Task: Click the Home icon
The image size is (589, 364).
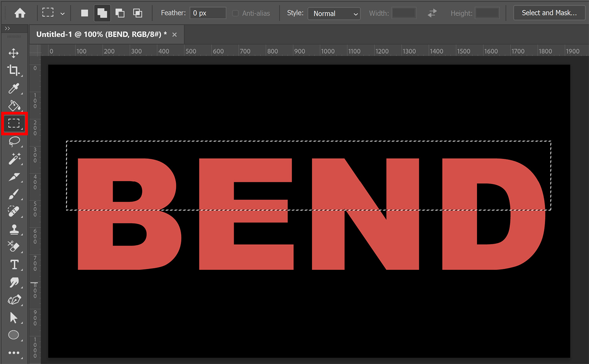Action: (x=20, y=13)
